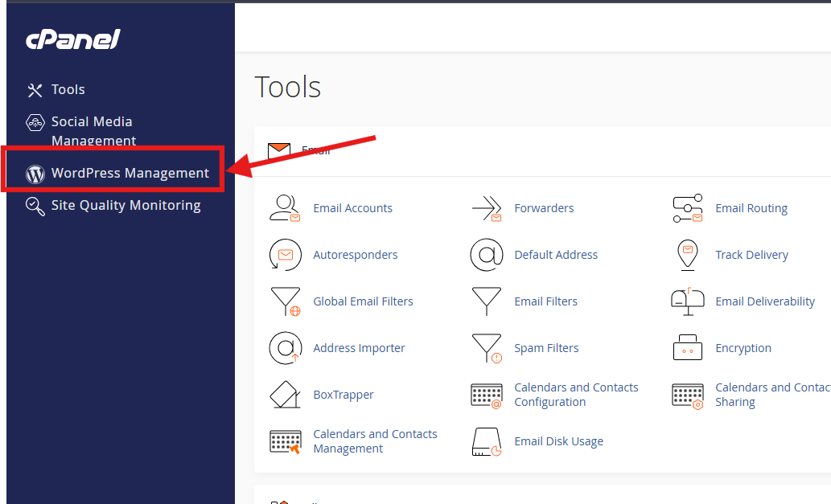Click the Encryption icon
Viewport: 831px width, 504px height.
tap(687, 347)
